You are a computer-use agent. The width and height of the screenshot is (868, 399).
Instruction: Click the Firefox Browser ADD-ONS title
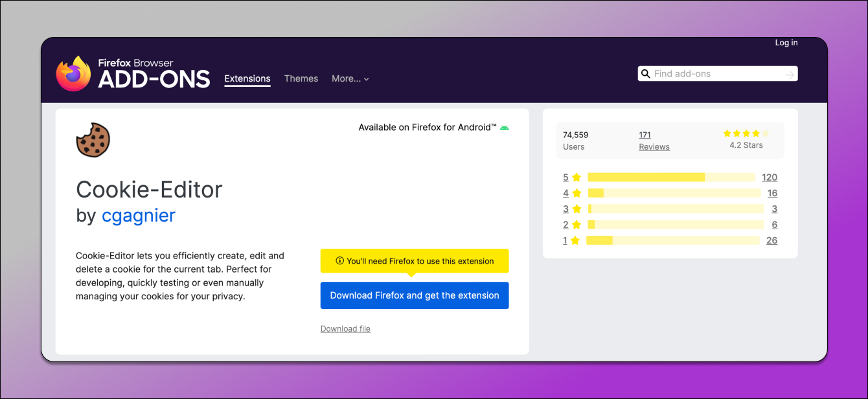click(154, 74)
